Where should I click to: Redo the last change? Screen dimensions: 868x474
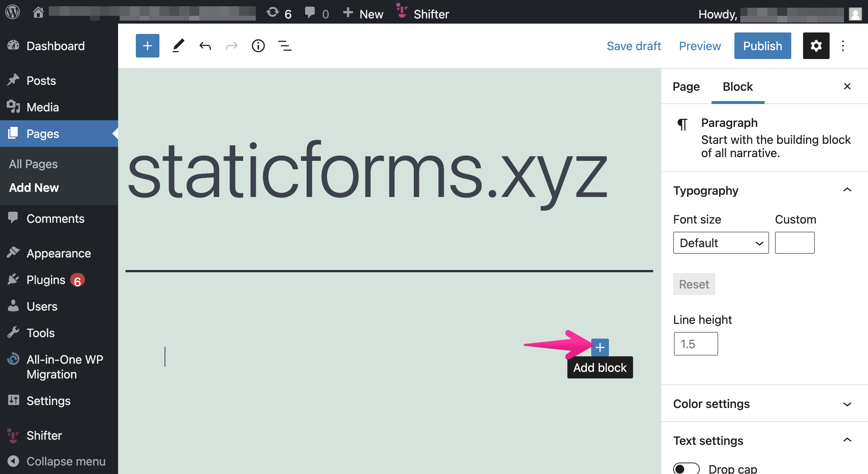pyautogui.click(x=232, y=46)
